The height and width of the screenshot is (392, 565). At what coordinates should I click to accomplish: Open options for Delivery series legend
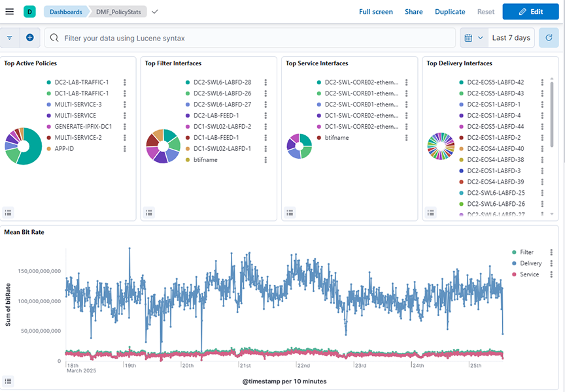click(x=551, y=263)
